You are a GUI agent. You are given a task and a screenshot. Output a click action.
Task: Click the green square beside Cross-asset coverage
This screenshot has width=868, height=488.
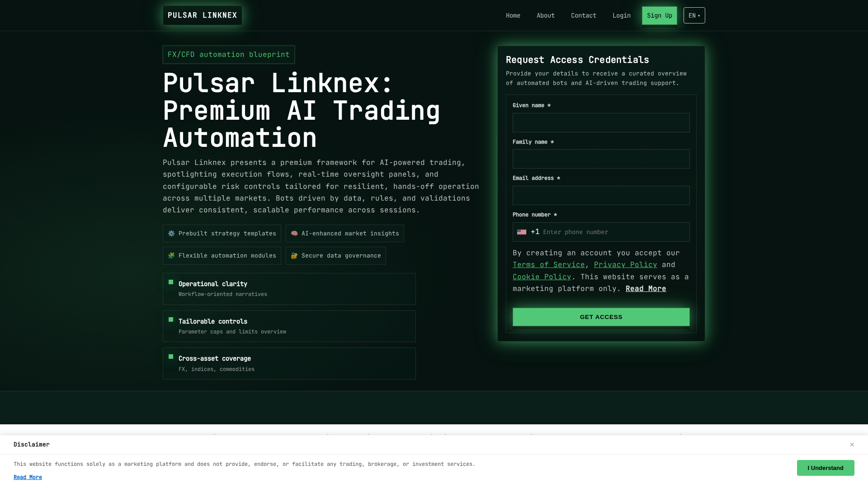pyautogui.click(x=171, y=357)
